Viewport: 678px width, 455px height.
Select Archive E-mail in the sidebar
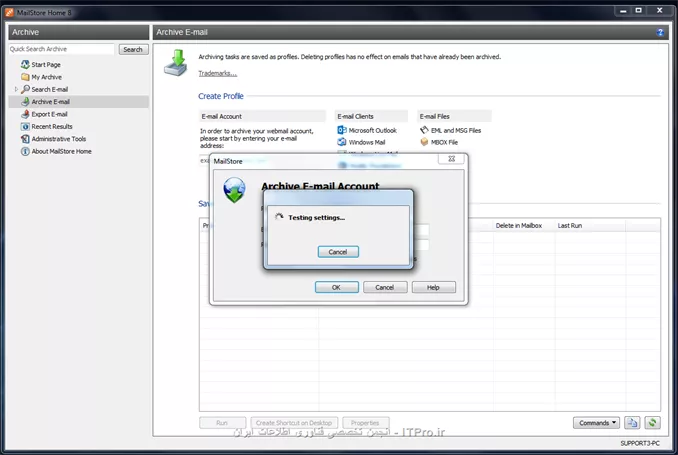point(51,102)
